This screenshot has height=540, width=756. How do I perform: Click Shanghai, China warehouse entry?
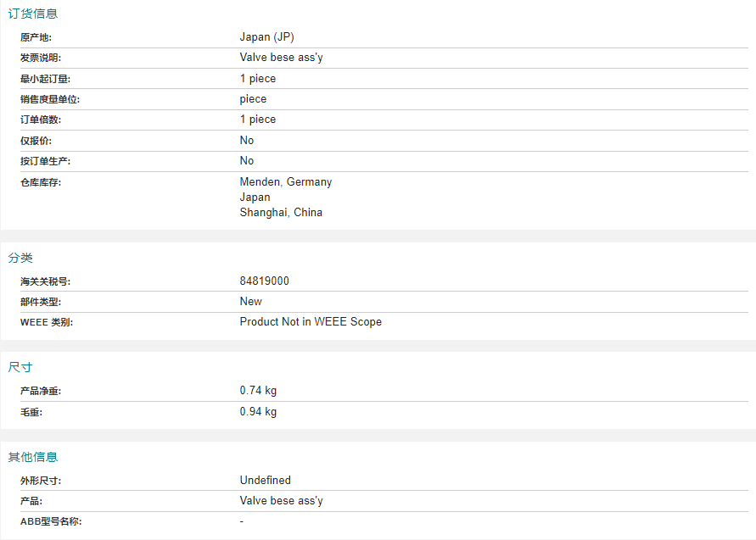(281, 213)
